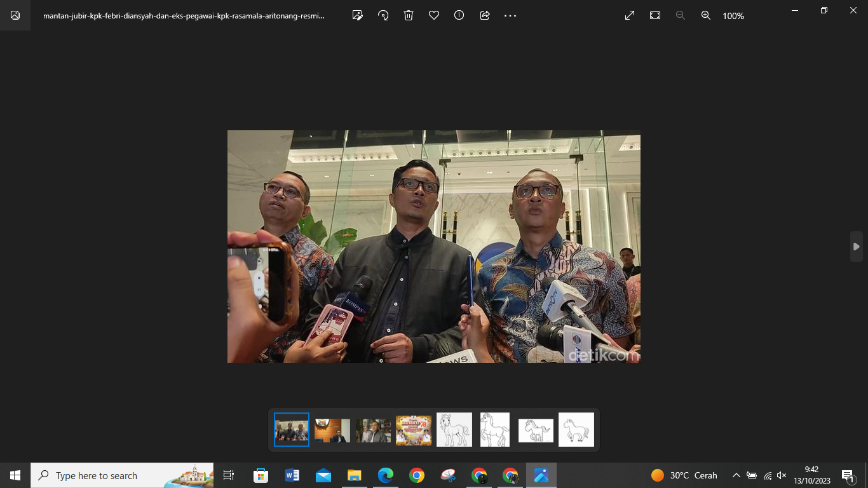Open the colorful poster thumbnail with 78
This screenshot has height=488, width=868.
pyautogui.click(x=414, y=430)
